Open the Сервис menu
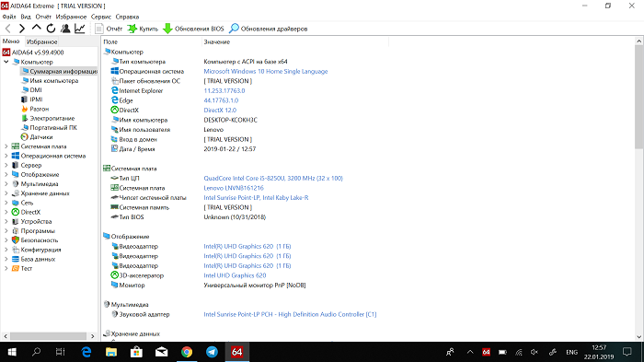Viewport: 644px width, 362px height. tap(101, 17)
